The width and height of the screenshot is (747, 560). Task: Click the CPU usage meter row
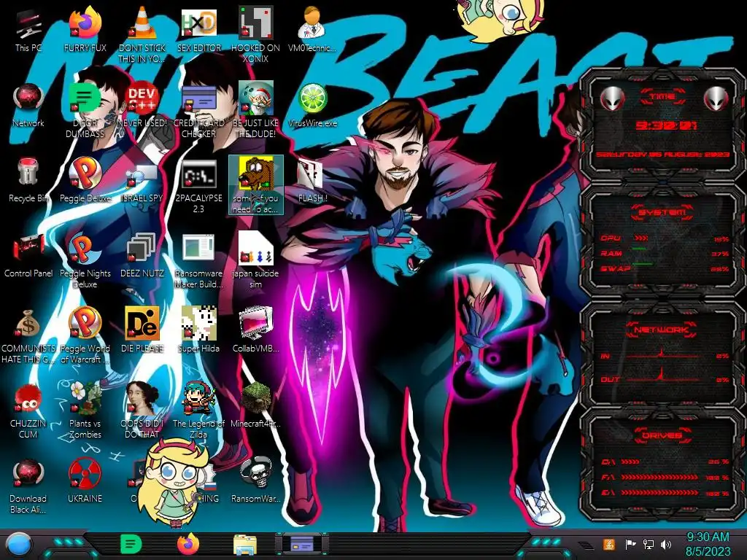pos(664,238)
